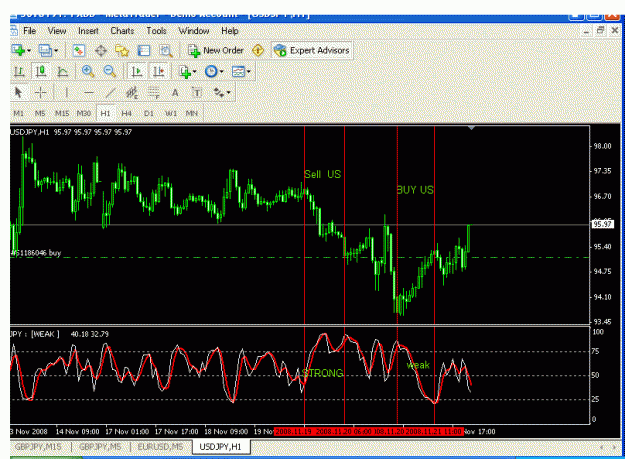Select the crosshair tool
The height and width of the screenshot is (459, 625).
pyautogui.click(x=41, y=92)
